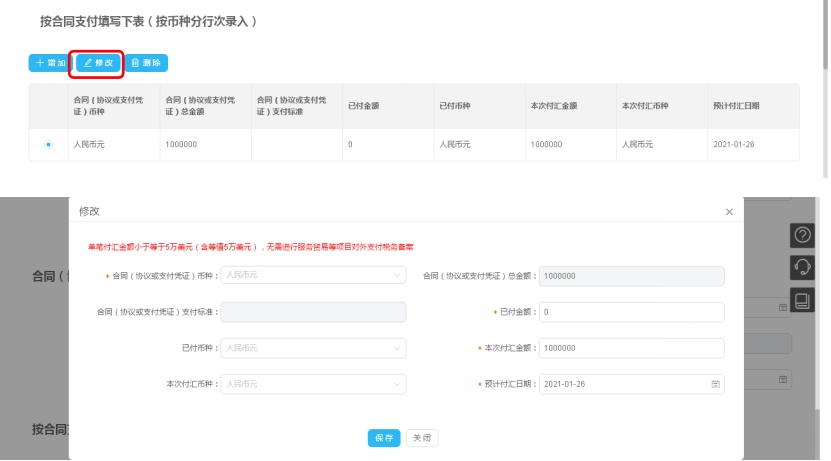
Task: Close the 修改 dialog with X icon
Action: coord(729,212)
